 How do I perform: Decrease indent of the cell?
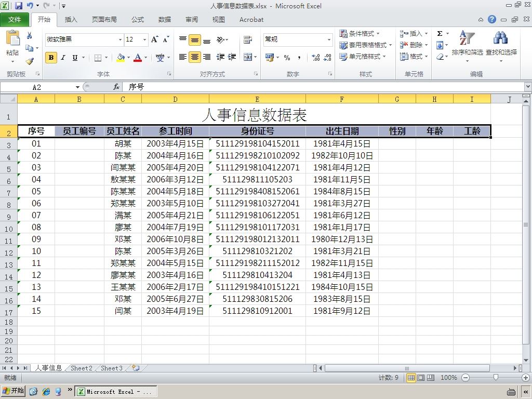(220, 57)
